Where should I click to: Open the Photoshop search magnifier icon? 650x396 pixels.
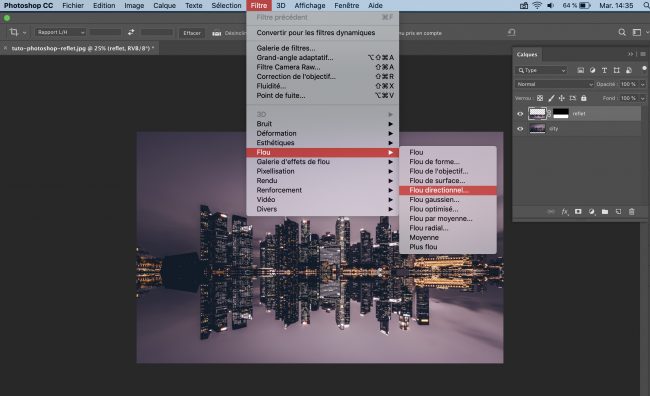(x=622, y=32)
